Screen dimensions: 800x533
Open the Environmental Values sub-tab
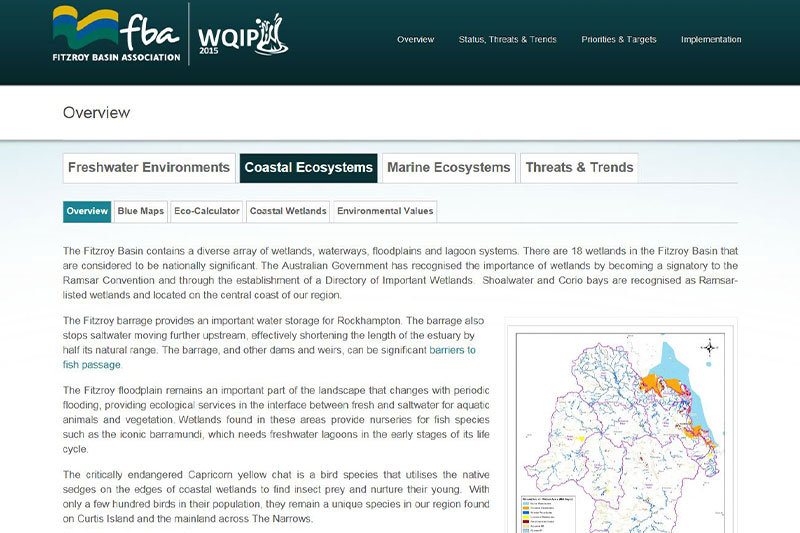tap(385, 211)
